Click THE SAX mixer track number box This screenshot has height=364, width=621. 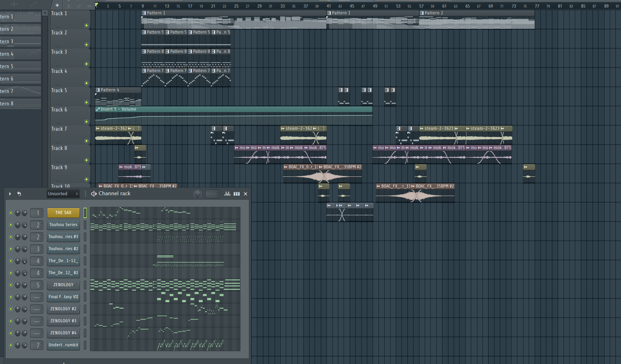37,213
